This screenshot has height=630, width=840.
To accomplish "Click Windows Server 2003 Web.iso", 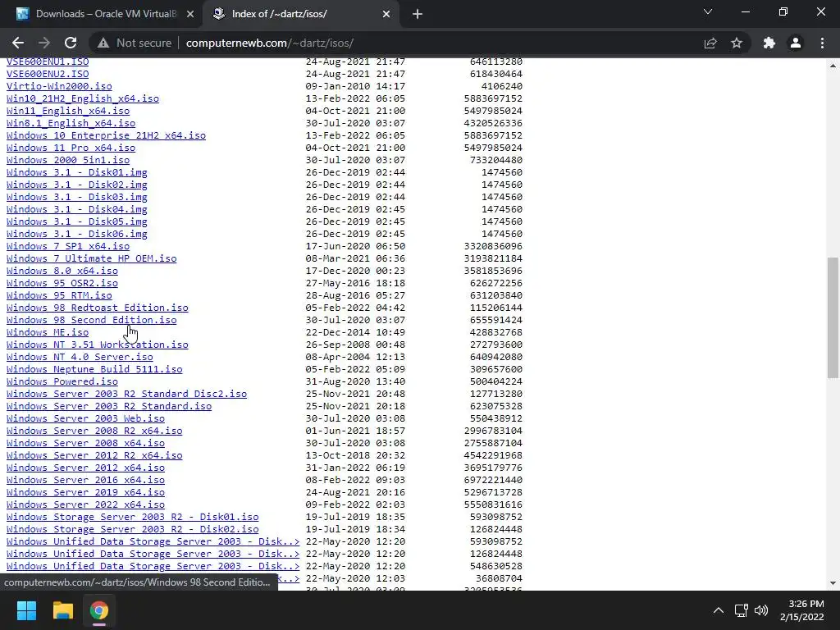I will coord(85,419).
